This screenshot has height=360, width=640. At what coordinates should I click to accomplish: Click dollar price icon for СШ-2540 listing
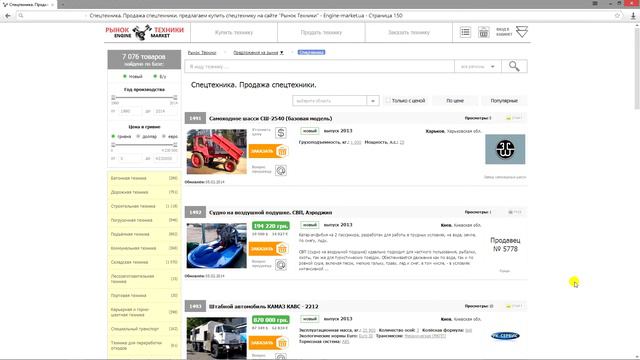pyautogui.click(x=280, y=133)
